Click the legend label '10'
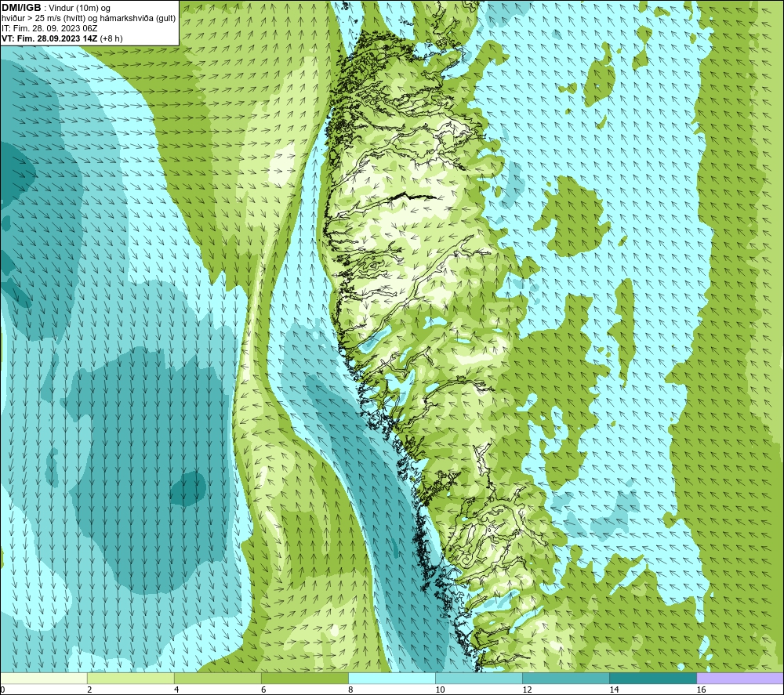784x695 pixels. 440,690
